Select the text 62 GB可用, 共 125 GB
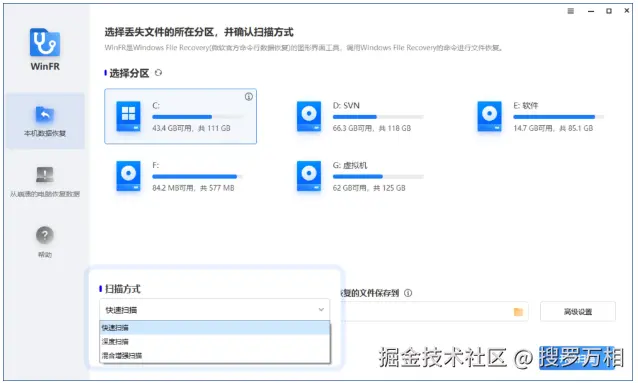This screenshot has width=638, height=383. point(369,188)
